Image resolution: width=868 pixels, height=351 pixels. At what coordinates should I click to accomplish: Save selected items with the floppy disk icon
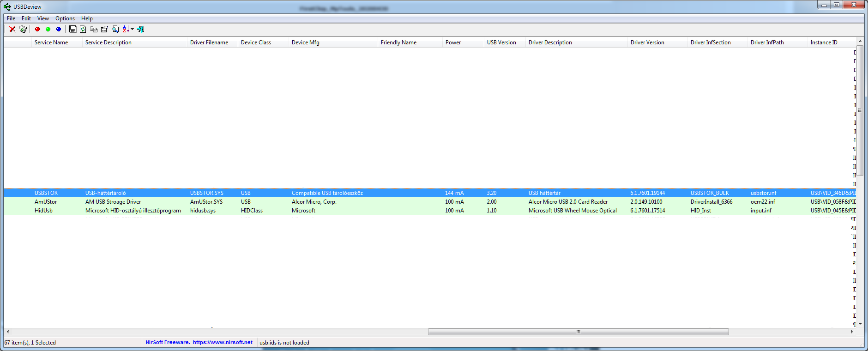72,29
